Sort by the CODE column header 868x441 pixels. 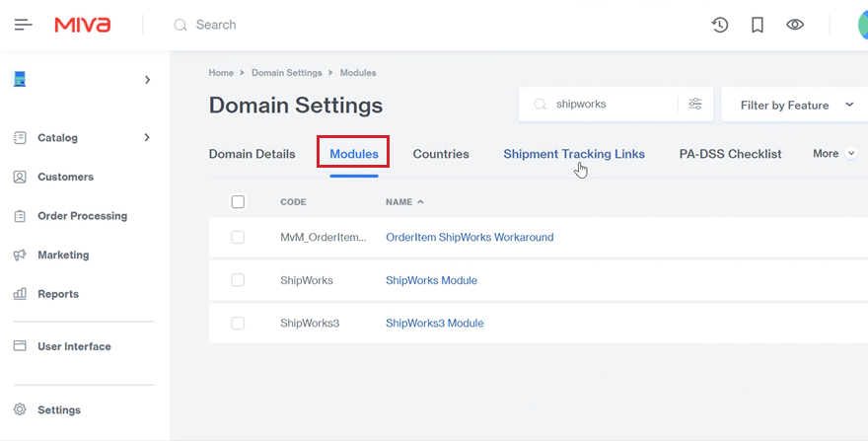click(293, 201)
